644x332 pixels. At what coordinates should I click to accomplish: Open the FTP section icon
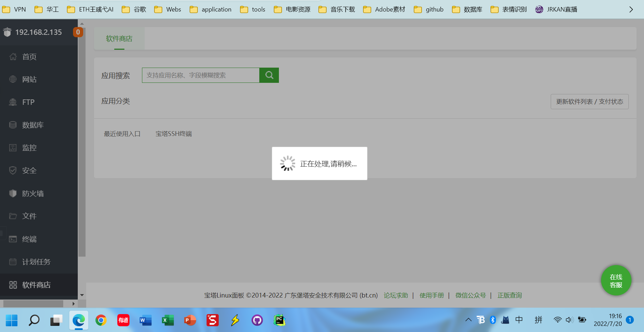[x=13, y=102]
